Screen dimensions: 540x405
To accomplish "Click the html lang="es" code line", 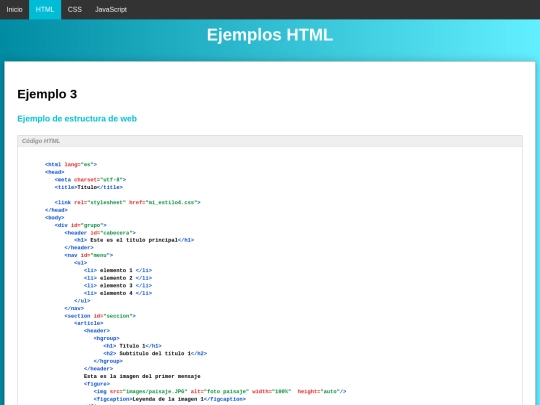I will click(x=71, y=165).
